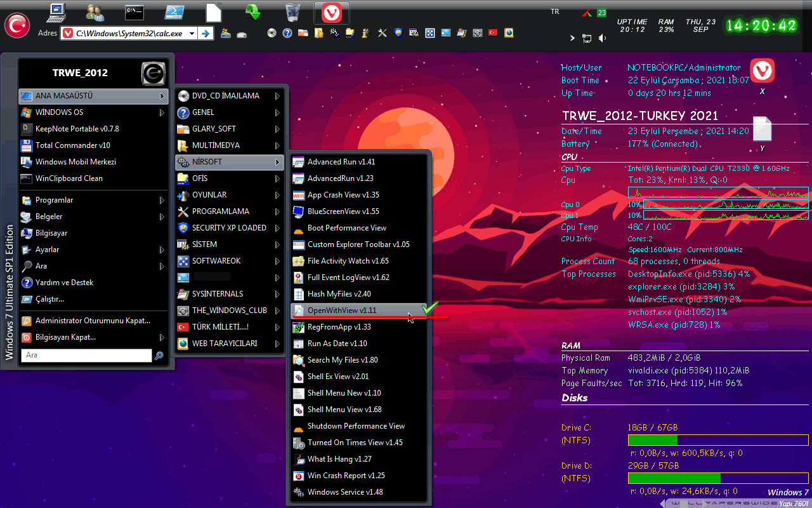Launch OpenWithView v1.11
812x508 pixels.
pos(360,311)
